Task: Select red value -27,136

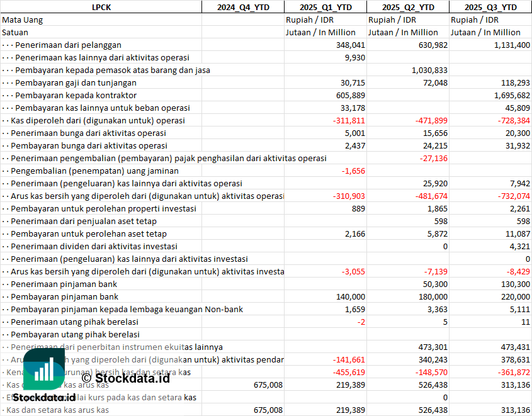Action: coord(434,159)
